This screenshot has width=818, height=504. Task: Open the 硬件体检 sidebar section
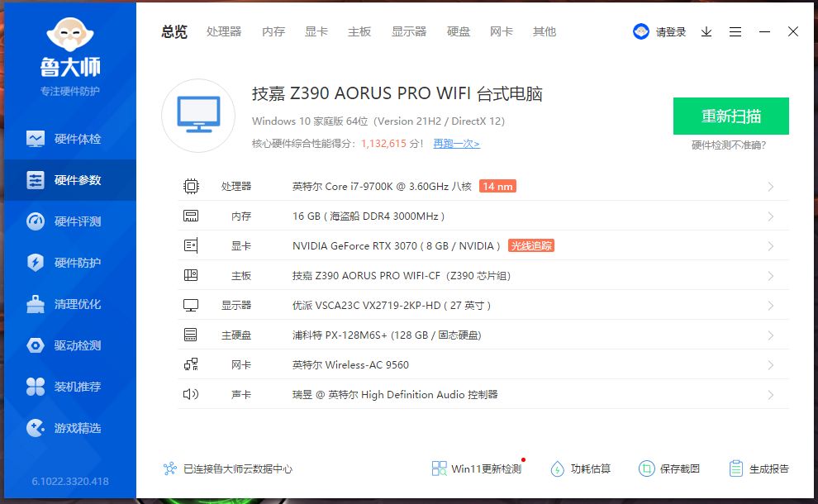point(69,138)
